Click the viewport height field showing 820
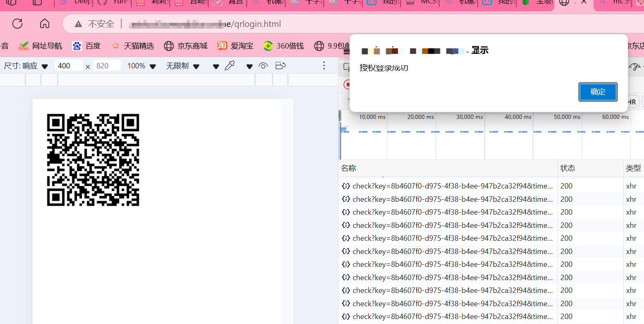Image resolution: width=644 pixels, height=324 pixels. 107,66
